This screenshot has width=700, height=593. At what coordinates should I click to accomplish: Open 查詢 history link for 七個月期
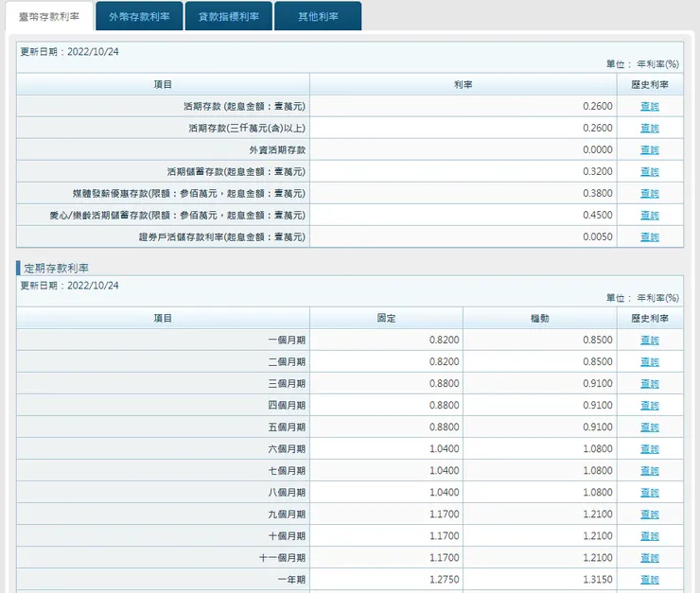point(650,471)
